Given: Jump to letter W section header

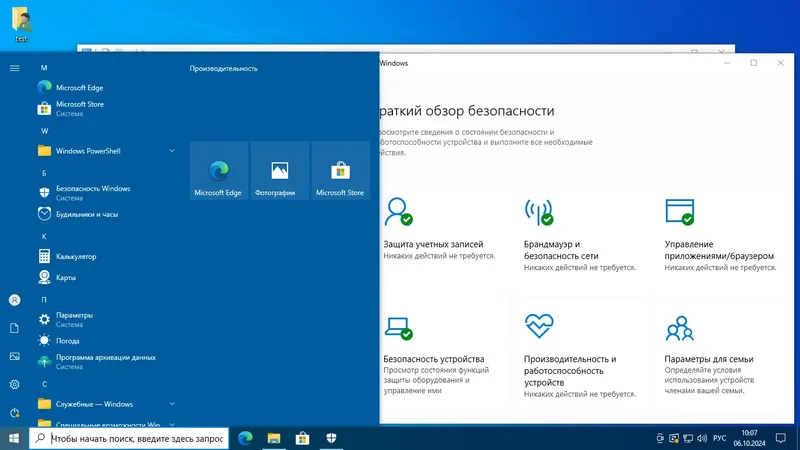Looking at the screenshot, I should 44,131.
